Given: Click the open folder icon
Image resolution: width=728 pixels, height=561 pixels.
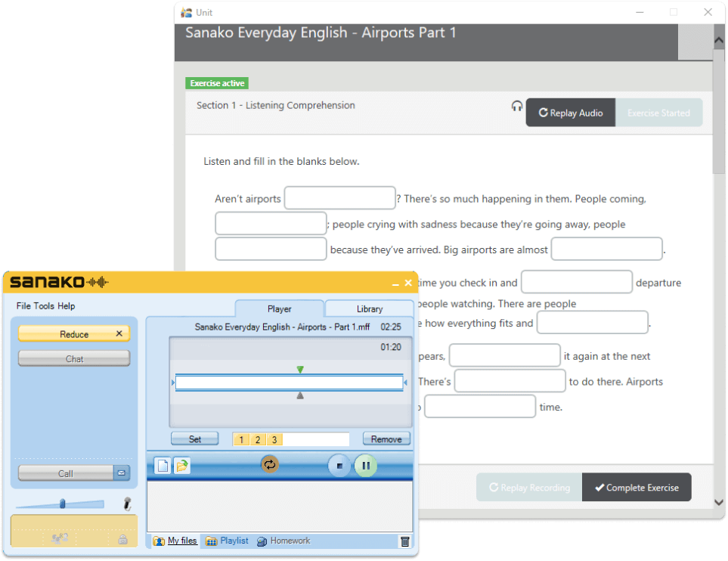Looking at the screenshot, I should 182,466.
